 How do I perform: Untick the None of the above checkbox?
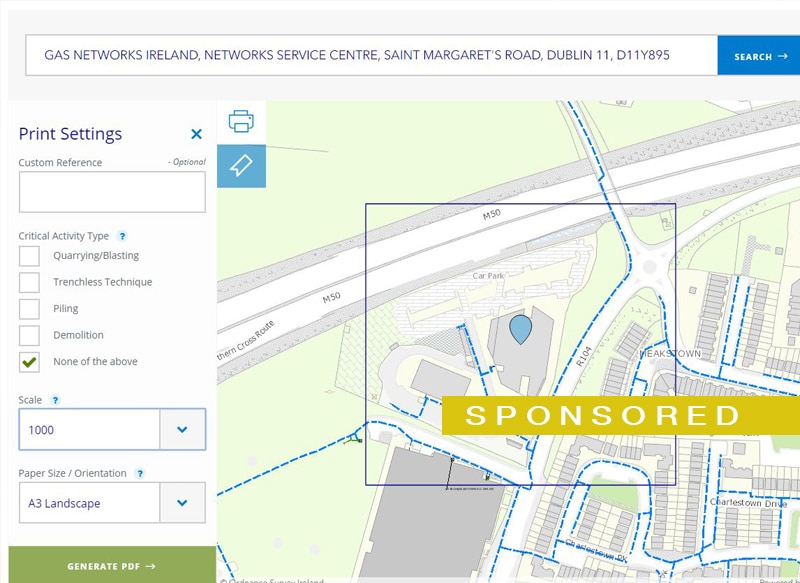point(30,362)
